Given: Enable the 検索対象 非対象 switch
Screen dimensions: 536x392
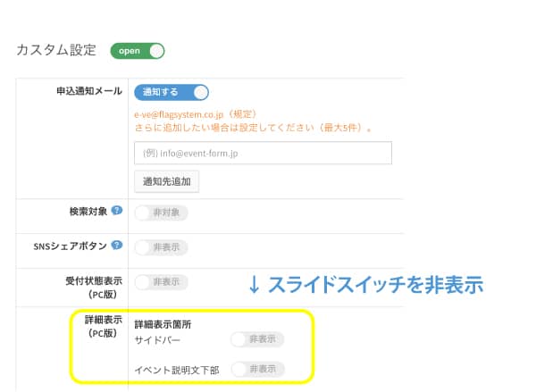Looking at the screenshot, I should (161, 213).
